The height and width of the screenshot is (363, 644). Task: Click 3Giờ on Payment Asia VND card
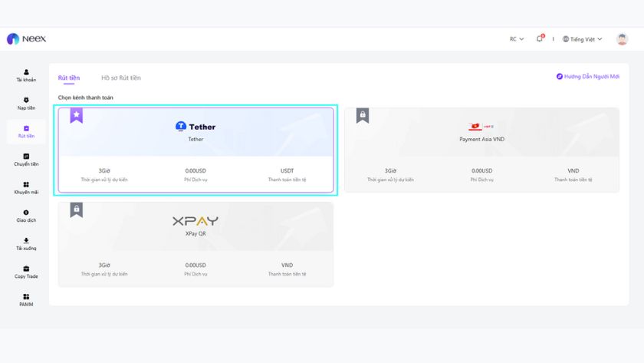(x=390, y=170)
